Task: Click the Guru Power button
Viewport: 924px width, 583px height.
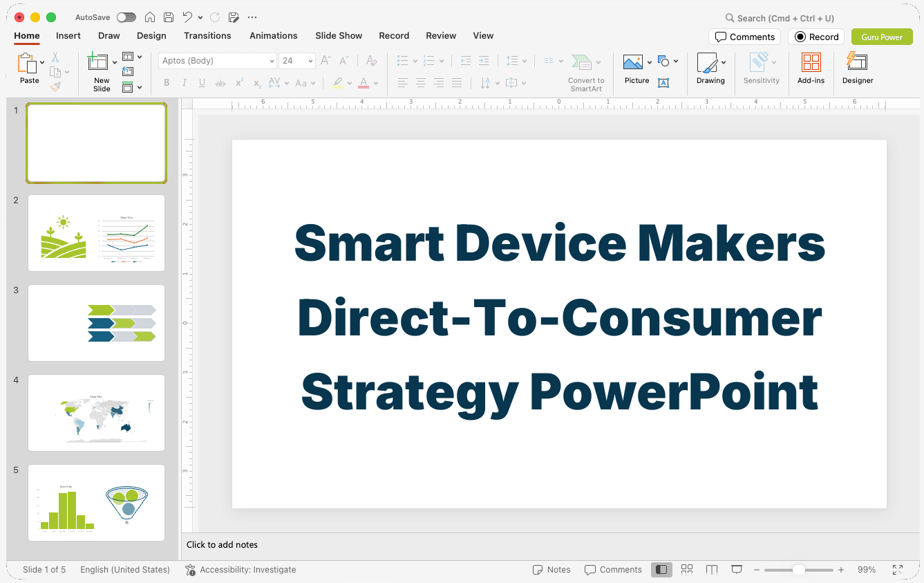Action: click(882, 37)
